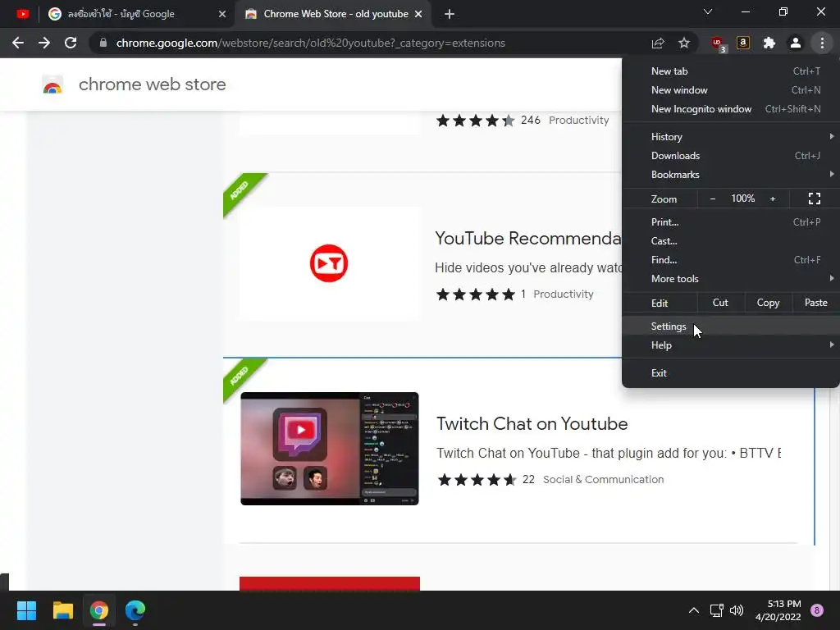Open the uBlock Origin extension icon
This screenshot has height=630, width=840.
(x=718, y=43)
